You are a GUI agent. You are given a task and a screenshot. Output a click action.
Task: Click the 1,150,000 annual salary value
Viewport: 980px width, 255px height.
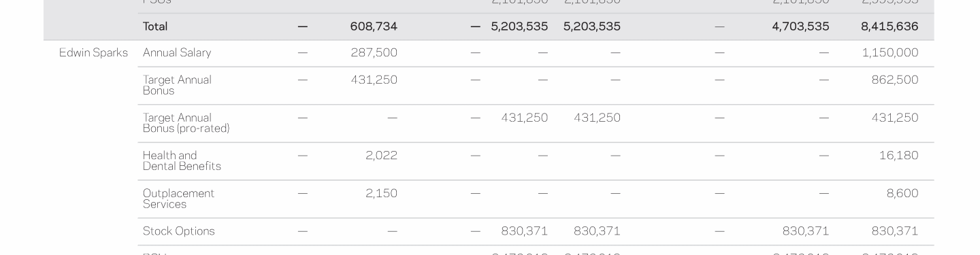[x=890, y=53]
